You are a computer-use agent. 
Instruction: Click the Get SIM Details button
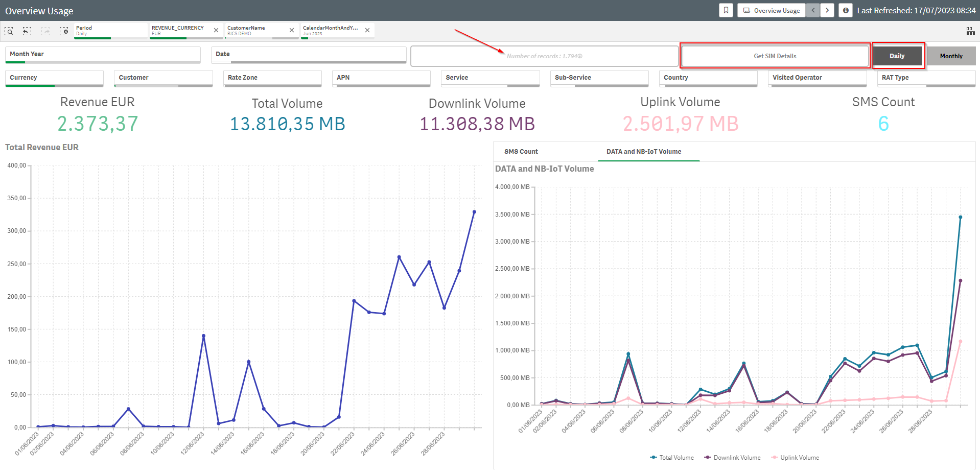(x=775, y=56)
